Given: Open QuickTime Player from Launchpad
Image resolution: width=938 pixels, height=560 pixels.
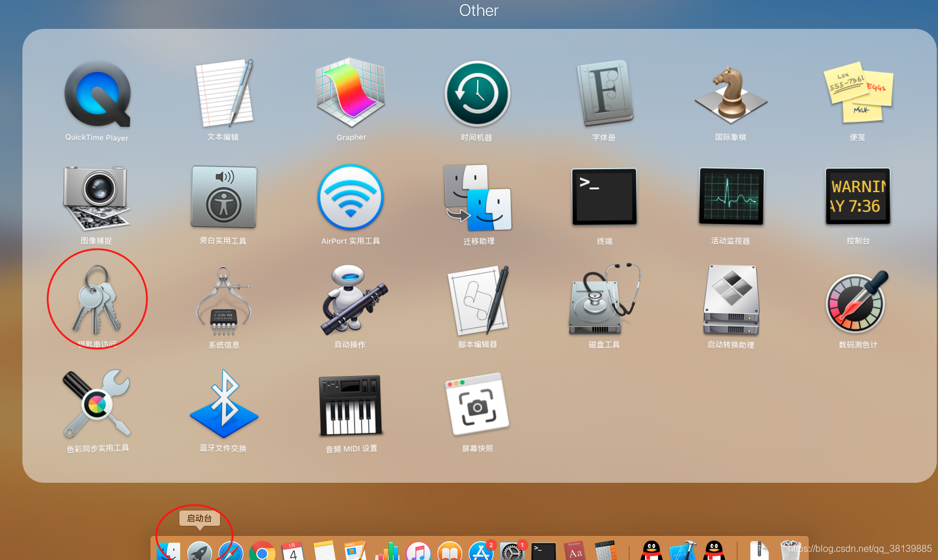Looking at the screenshot, I should 97,94.
